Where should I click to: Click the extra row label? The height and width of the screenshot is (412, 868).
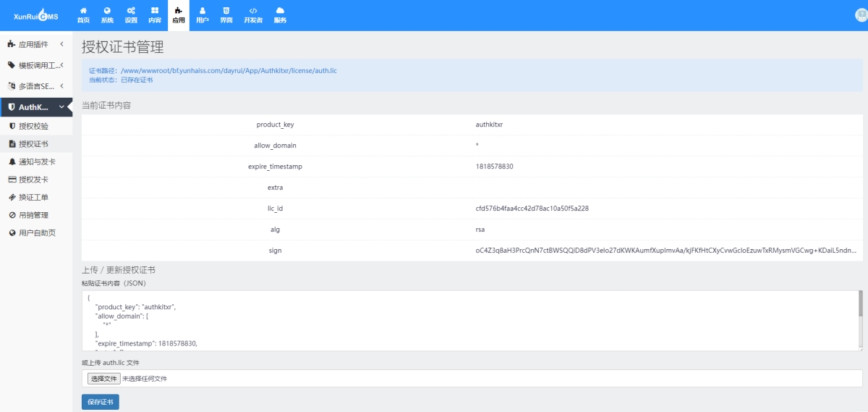click(x=275, y=188)
